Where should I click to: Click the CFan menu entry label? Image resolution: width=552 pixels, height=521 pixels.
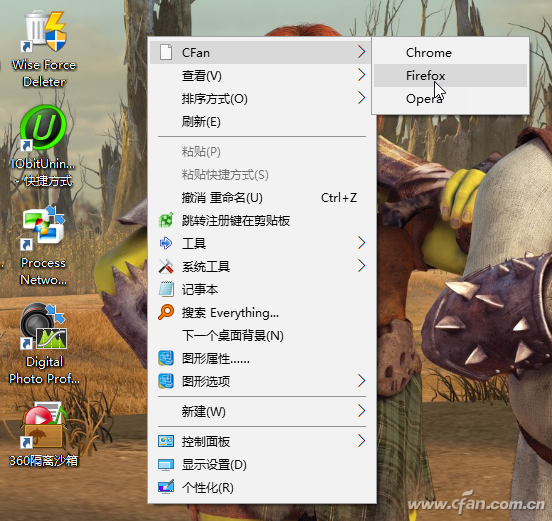coord(196,53)
